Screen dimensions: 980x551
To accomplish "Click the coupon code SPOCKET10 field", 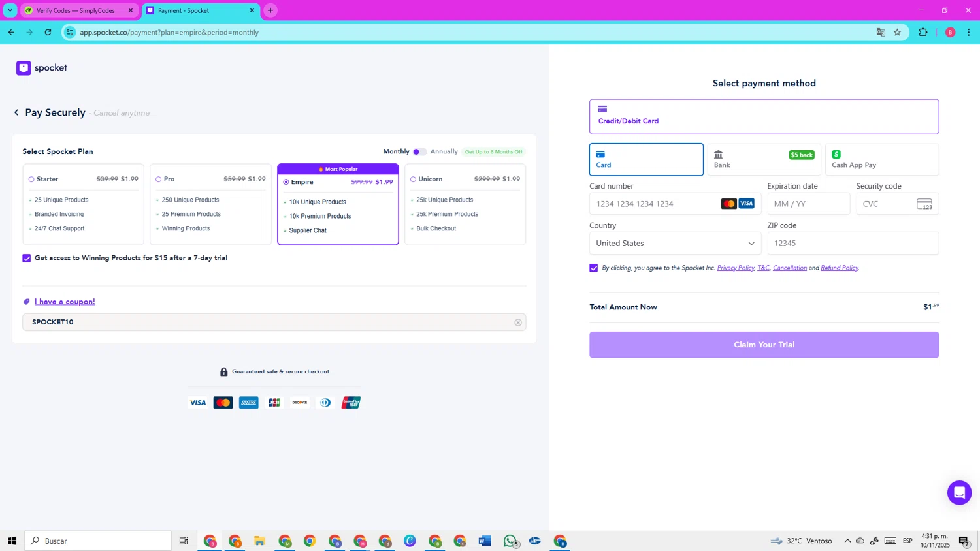I will pos(274,323).
